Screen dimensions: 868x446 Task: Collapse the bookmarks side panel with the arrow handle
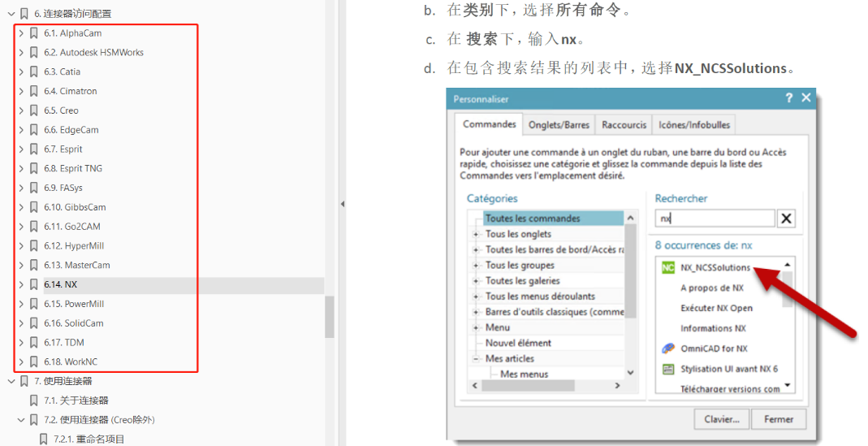tap(342, 204)
